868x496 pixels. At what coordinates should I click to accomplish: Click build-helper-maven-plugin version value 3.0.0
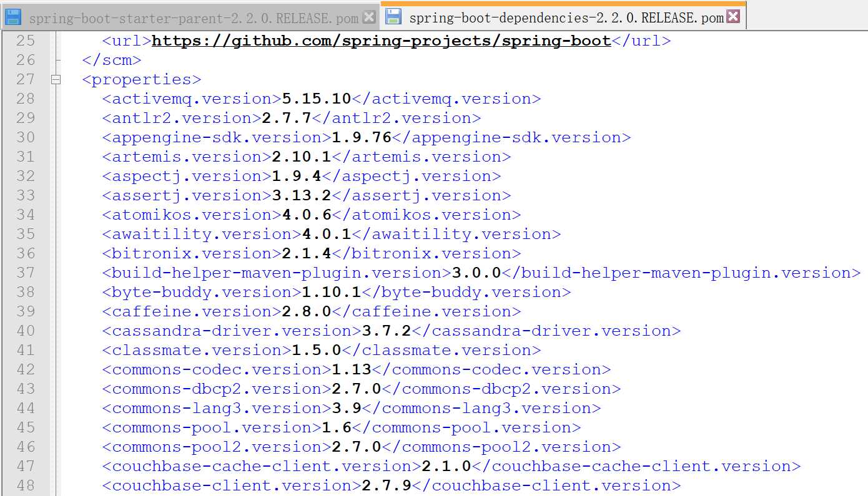coord(476,273)
